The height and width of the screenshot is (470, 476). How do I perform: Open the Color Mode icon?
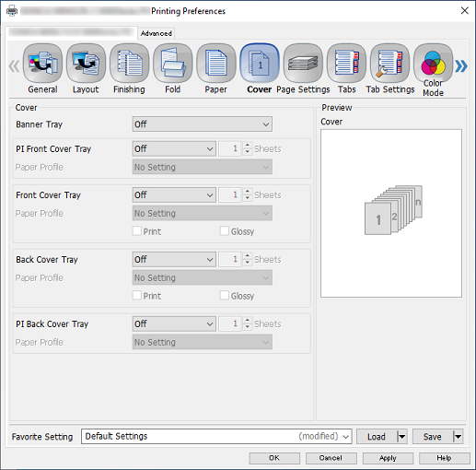(433, 64)
